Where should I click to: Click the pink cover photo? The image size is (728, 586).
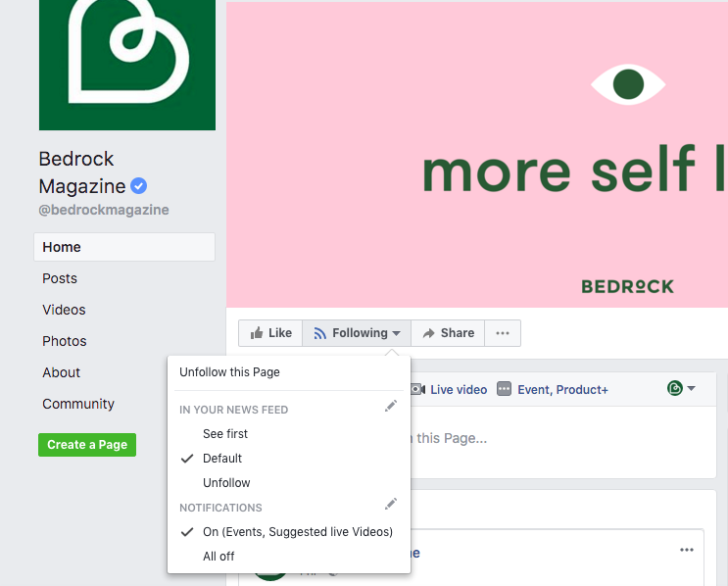click(x=477, y=155)
